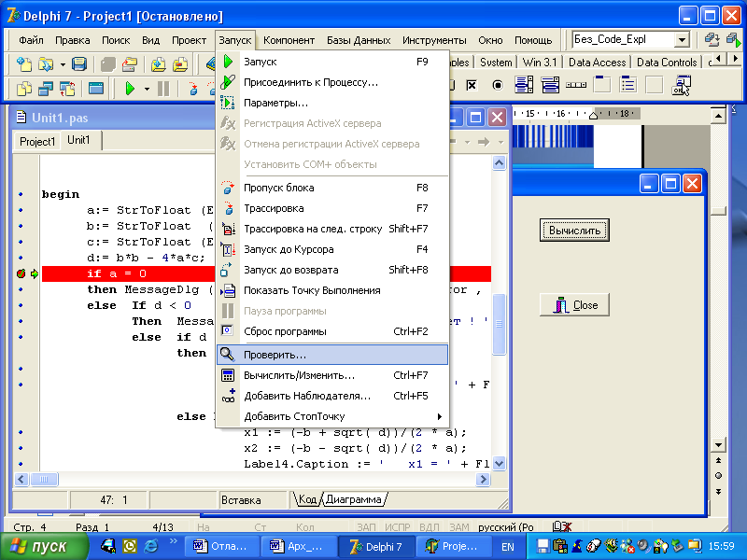Viewport: 747px width, 560px height.
Task: Click the Присоединить к Процессу icon
Action: tap(228, 82)
